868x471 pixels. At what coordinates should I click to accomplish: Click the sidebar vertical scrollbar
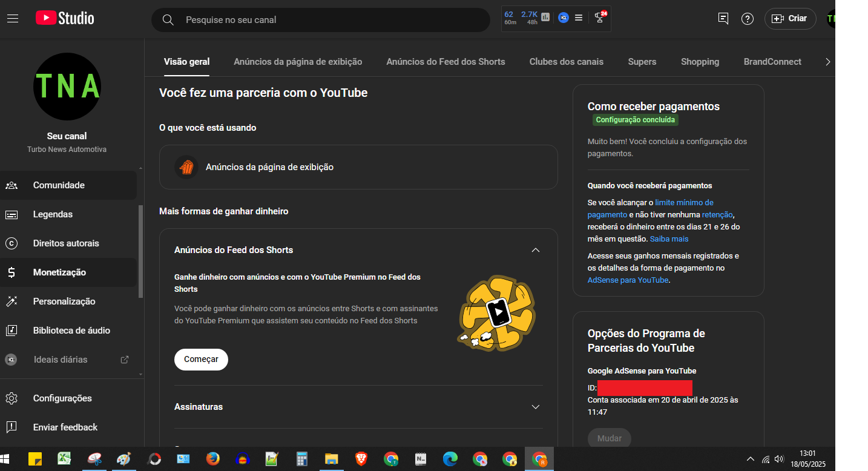click(141, 251)
